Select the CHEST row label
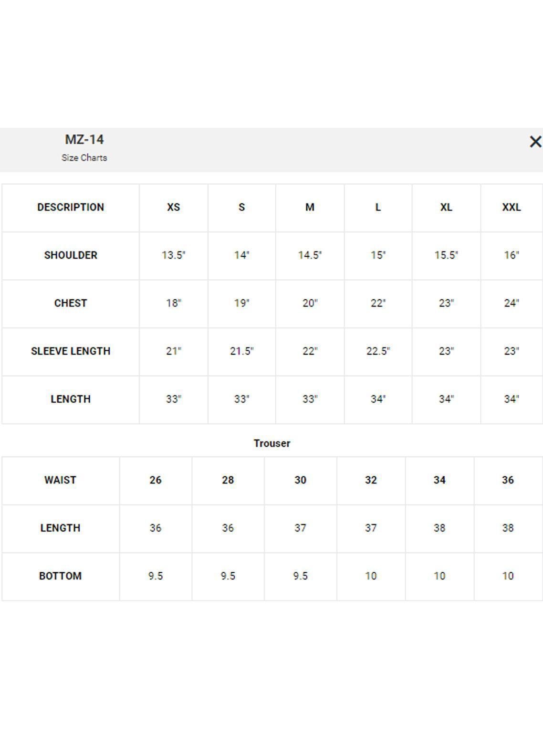The height and width of the screenshot is (756, 543). pos(71,303)
